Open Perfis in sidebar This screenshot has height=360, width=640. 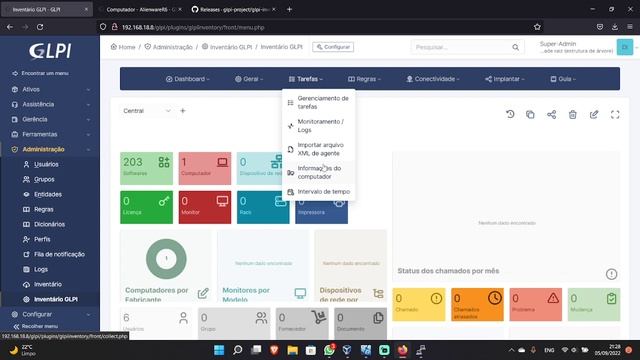pyautogui.click(x=42, y=239)
